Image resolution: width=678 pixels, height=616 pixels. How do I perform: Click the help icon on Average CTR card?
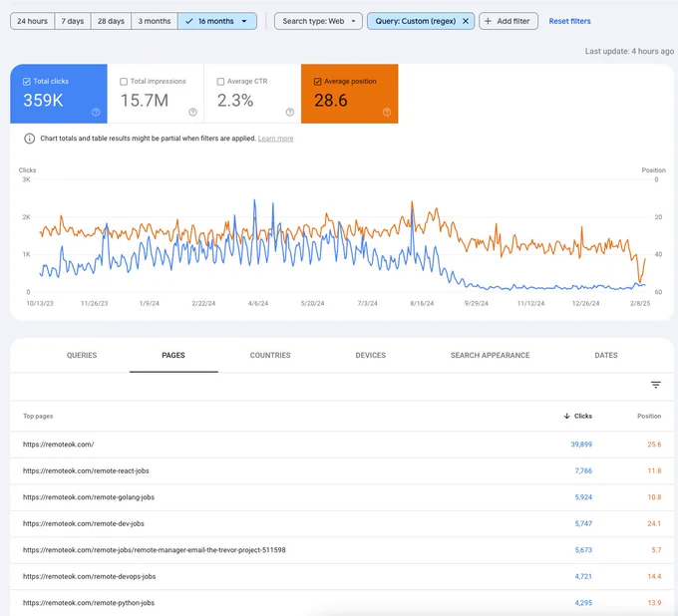(290, 112)
